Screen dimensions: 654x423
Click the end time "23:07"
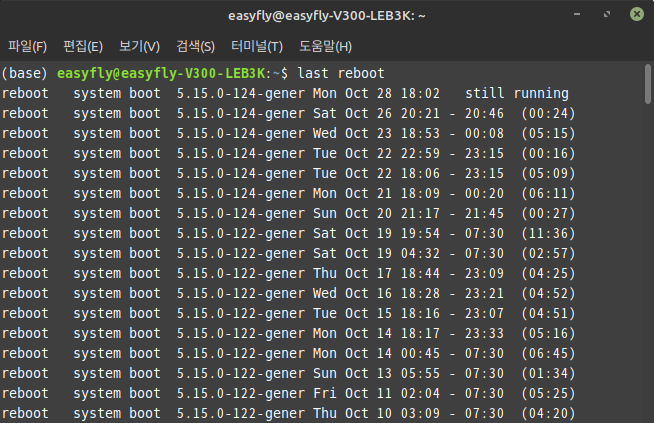click(484, 314)
